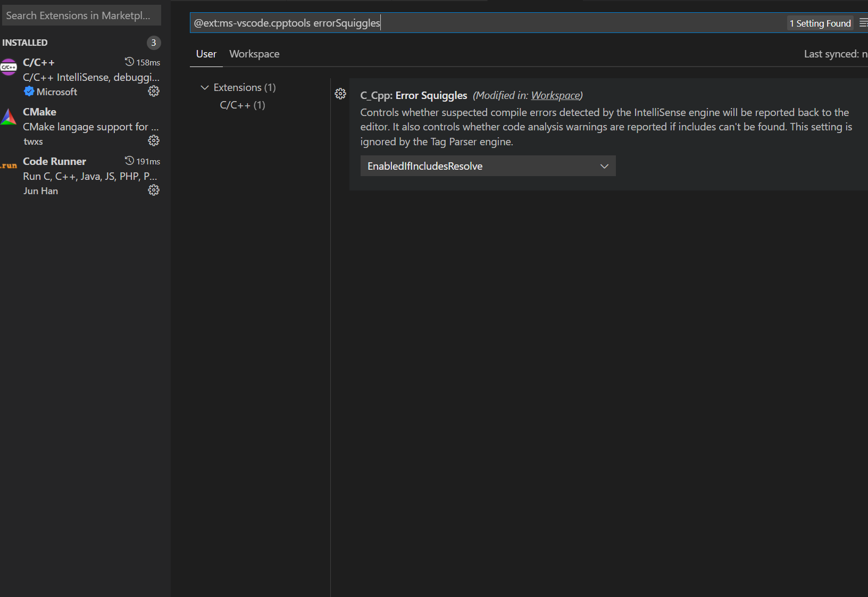Select C/C++ (1) in settings tree

click(243, 105)
